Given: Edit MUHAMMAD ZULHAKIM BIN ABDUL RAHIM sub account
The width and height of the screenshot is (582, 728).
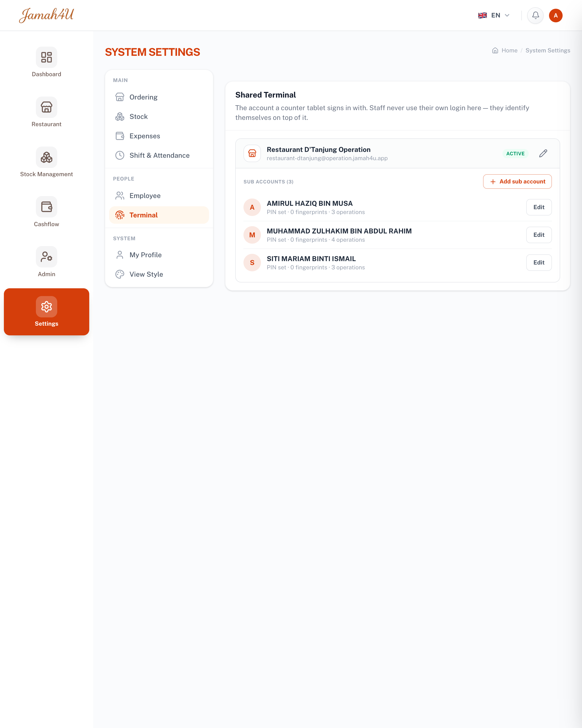Looking at the screenshot, I should (x=539, y=235).
